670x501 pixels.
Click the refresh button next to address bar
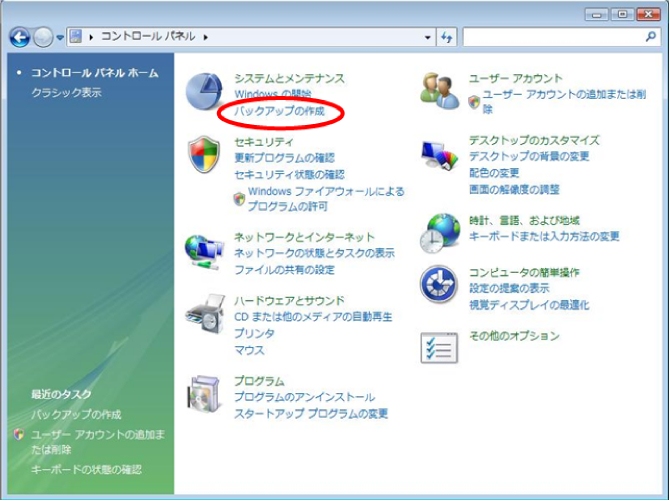tap(446, 37)
